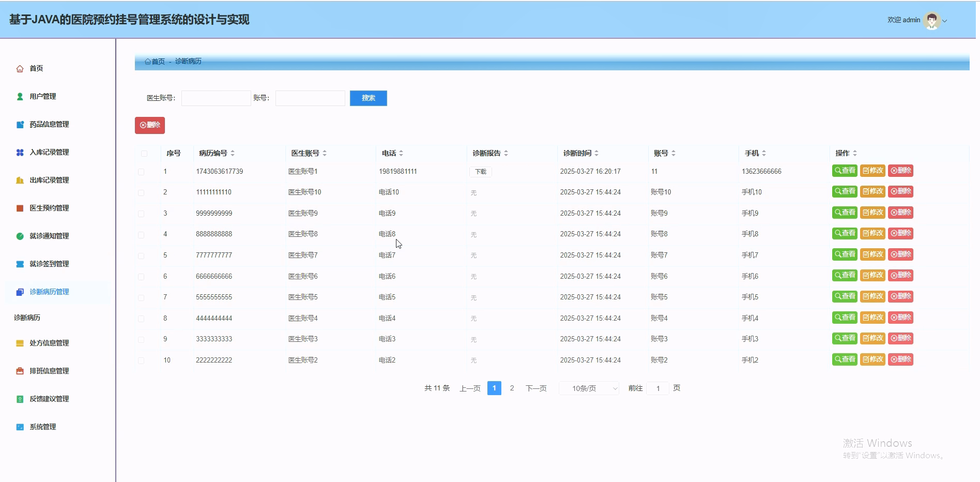Click the briefcase icon beside 排班信息管理
This screenshot has height=482, width=980.
(20, 371)
